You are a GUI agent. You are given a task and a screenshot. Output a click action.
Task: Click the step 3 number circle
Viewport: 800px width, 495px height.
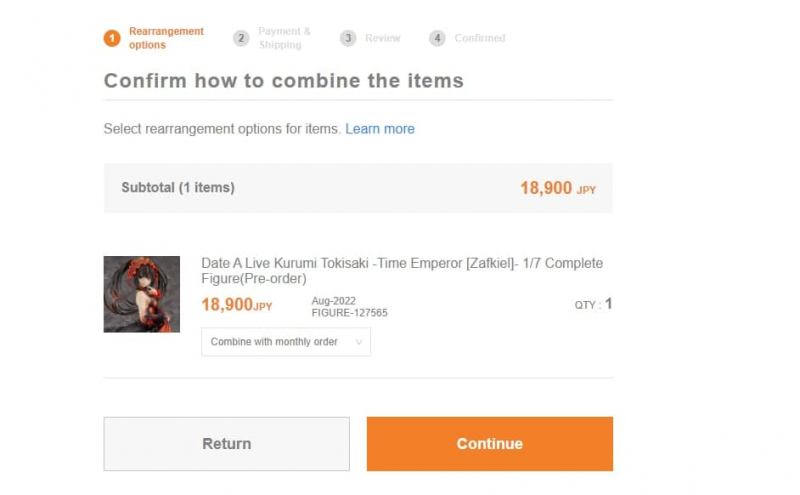point(348,39)
